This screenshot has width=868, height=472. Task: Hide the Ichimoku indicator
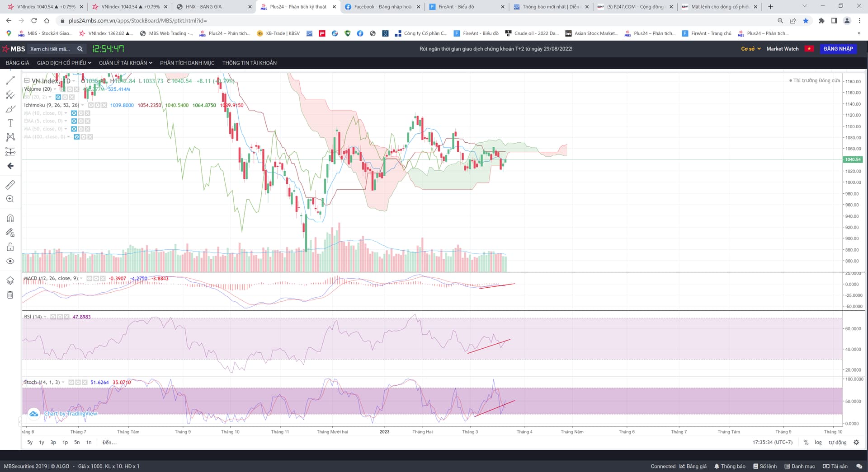click(90, 105)
